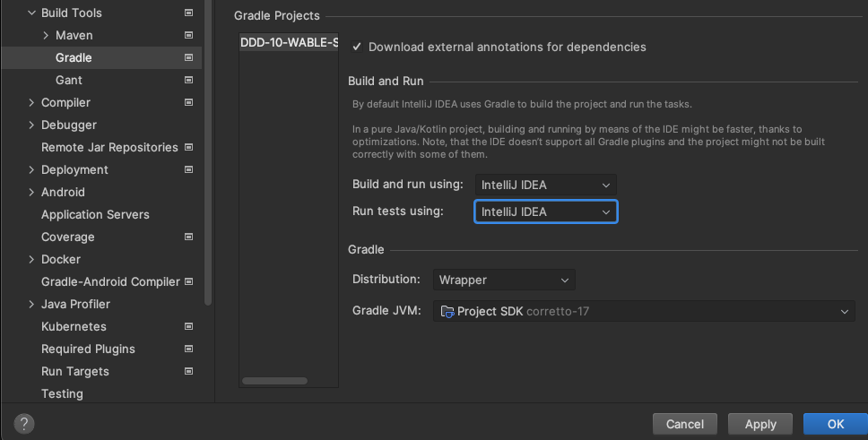Click project-level icon beside Run Targets
This screenshot has width=868, height=440.
click(x=189, y=371)
